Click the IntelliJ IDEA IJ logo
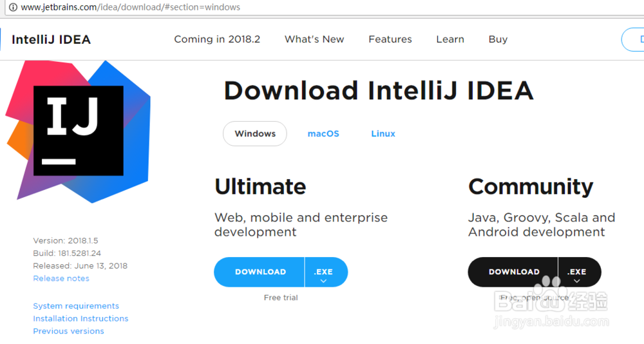This screenshot has height=344, width=644. [x=78, y=131]
